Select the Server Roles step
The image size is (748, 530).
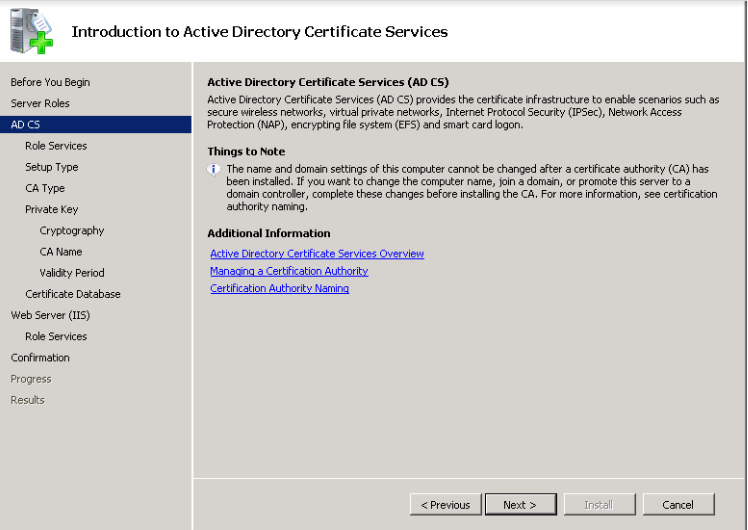[x=40, y=103]
